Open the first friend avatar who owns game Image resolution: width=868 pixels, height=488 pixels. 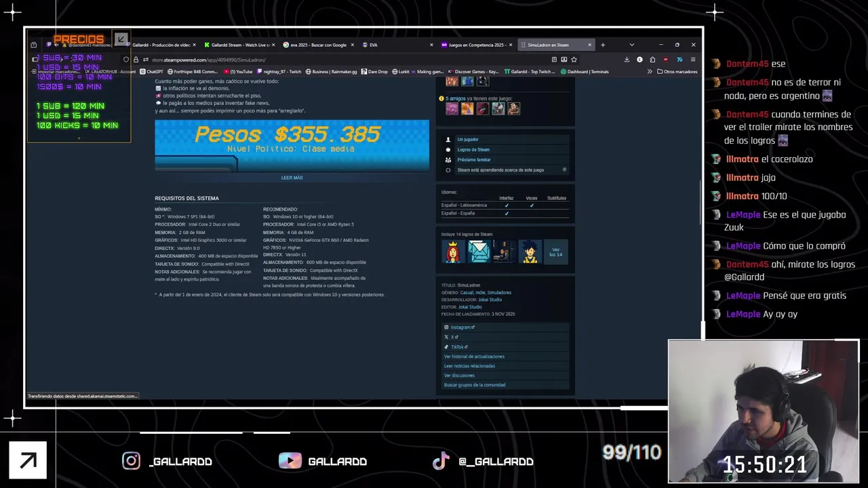tap(452, 108)
